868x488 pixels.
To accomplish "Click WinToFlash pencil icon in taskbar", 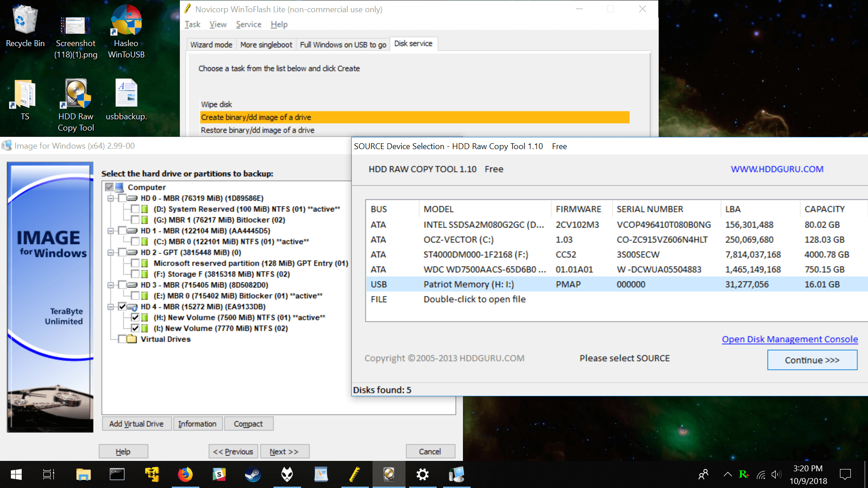I will point(354,474).
